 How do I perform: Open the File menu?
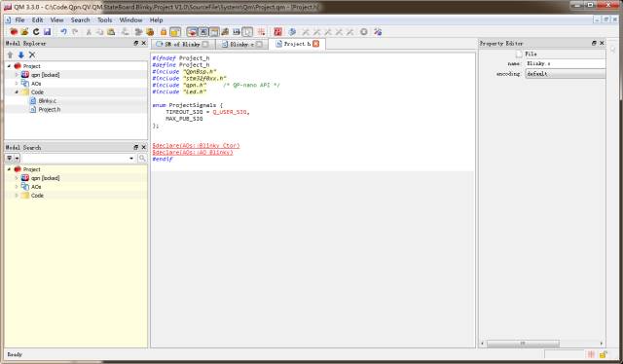(19, 19)
